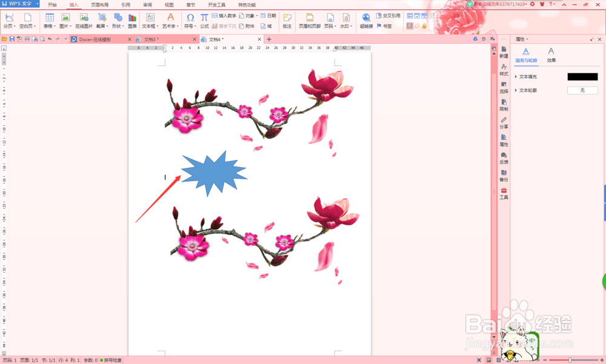606x364 pixels.
Task: Insert picture using 图片 icon
Action: (x=65, y=21)
